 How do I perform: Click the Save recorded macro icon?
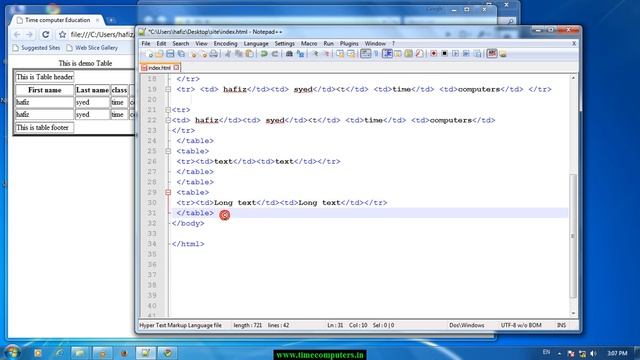[477, 54]
